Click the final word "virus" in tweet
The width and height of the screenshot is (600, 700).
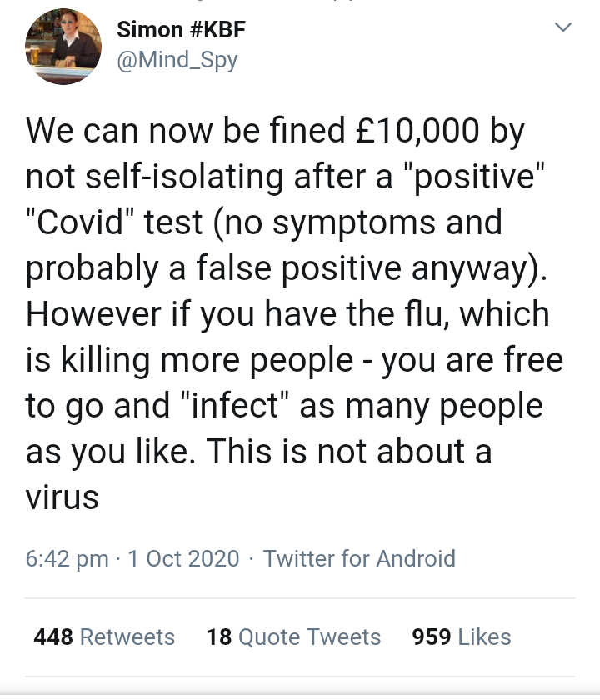62,497
